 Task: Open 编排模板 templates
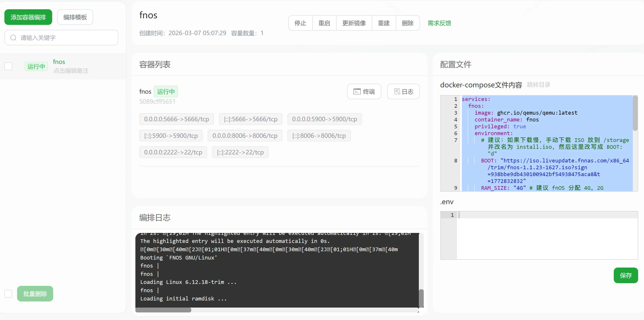[75, 17]
